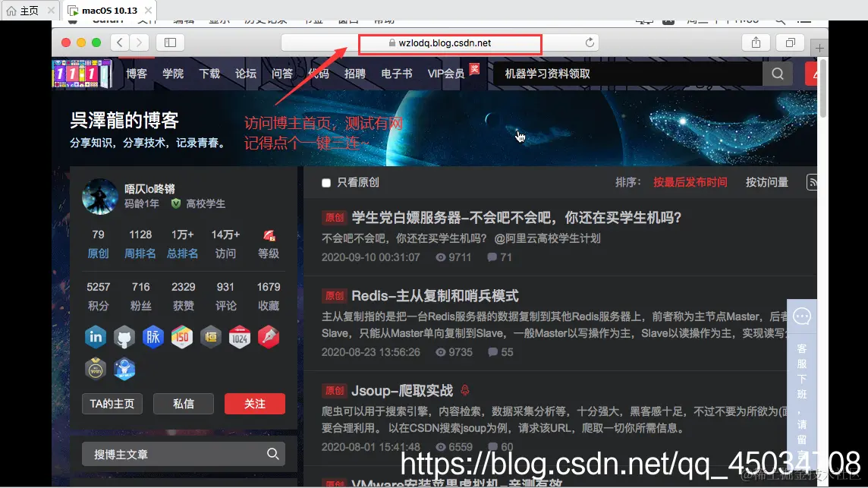Open the red pen achievement badge
This screenshot has height=488, width=868.
269,337
